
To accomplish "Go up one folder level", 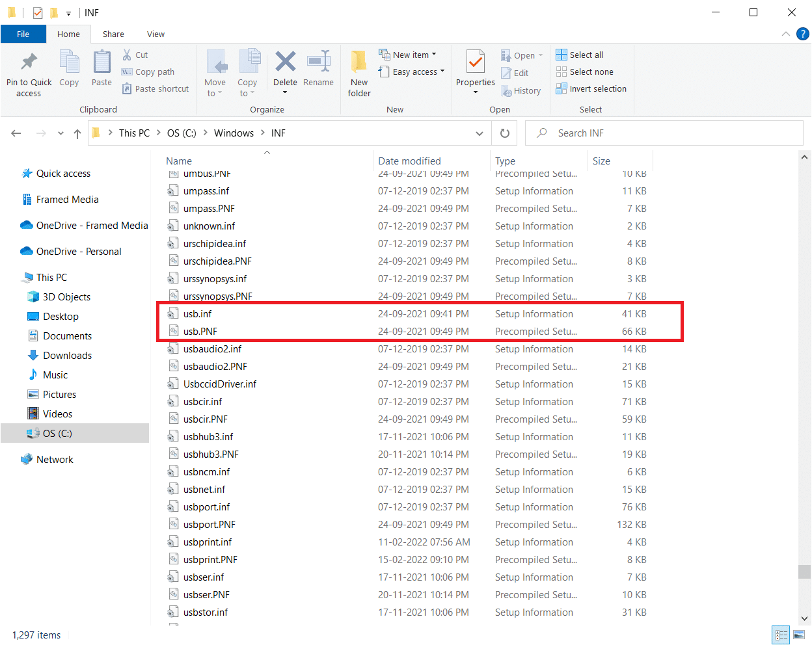I will [77, 133].
